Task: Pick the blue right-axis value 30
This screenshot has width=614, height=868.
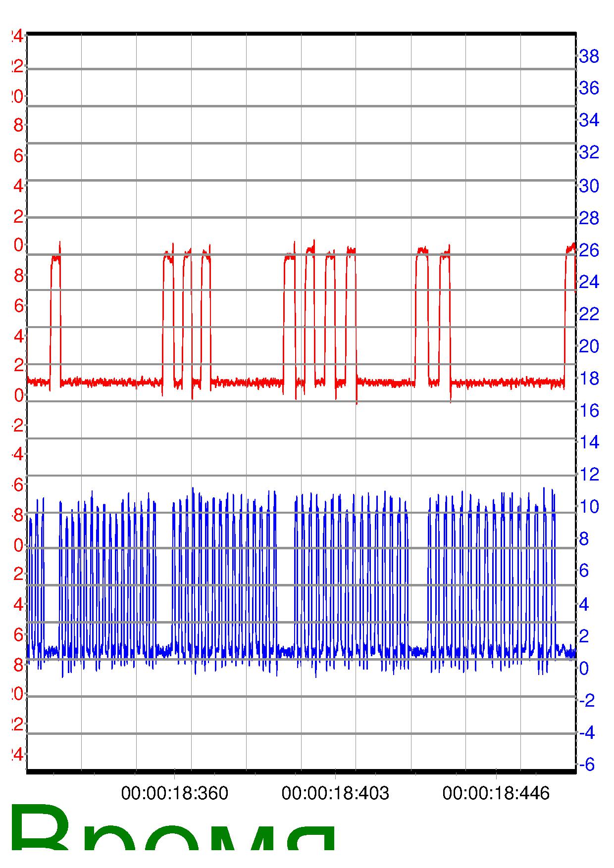Action: click(589, 186)
